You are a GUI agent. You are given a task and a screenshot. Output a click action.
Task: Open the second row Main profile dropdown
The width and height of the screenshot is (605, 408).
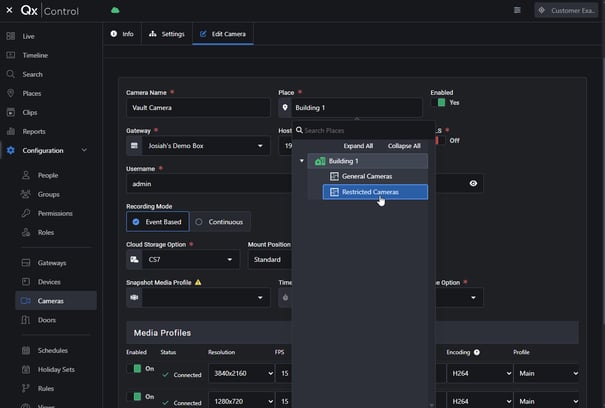tap(547, 401)
